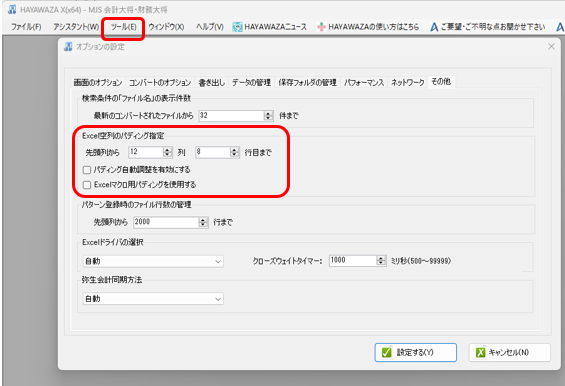Switch to コンバートのオプション tab
This screenshot has height=386, width=565.
click(x=160, y=83)
